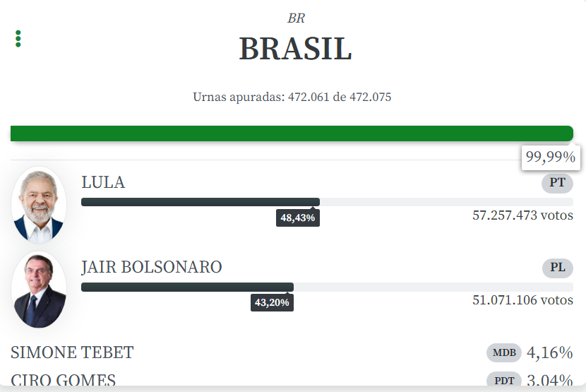The width and height of the screenshot is (586, 392).
Task: Open the LULA candidate name
Action: coord(103,182)
